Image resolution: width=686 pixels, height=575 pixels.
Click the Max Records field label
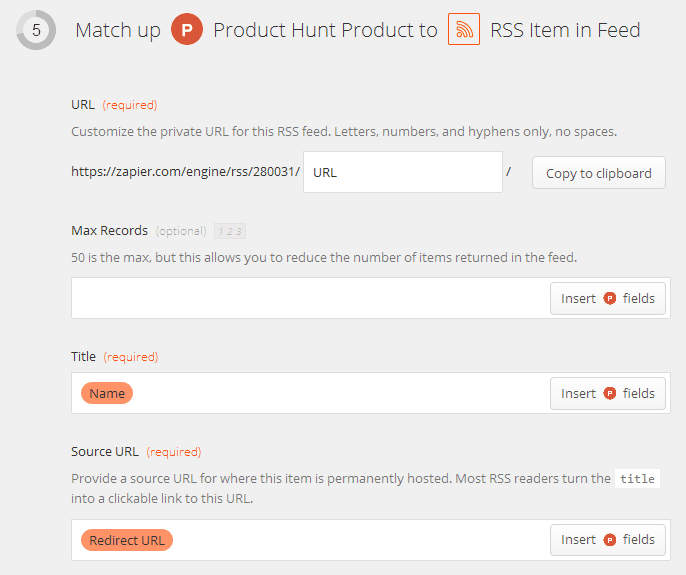(x=109, y=231)
